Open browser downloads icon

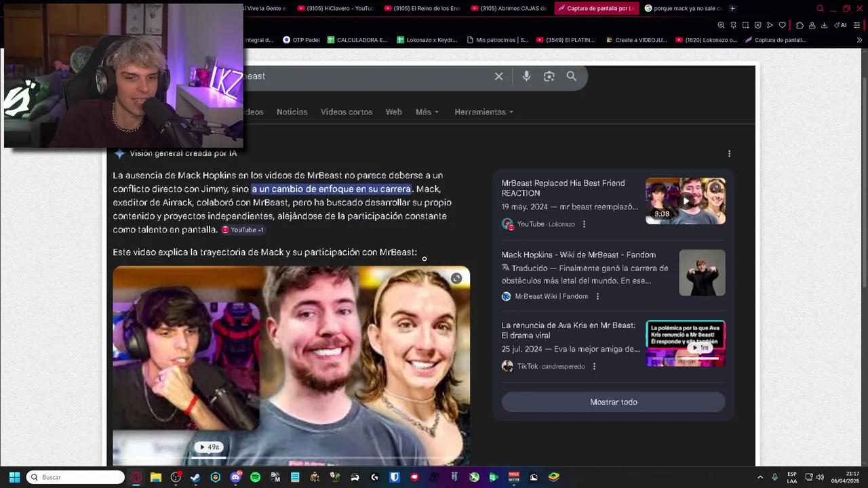coord(824,25)
